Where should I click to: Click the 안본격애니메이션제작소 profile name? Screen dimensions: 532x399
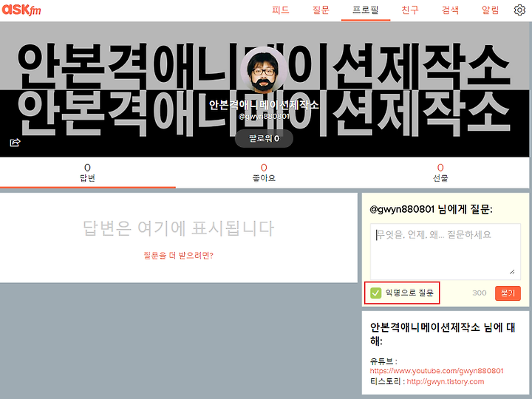click(264, 105)
